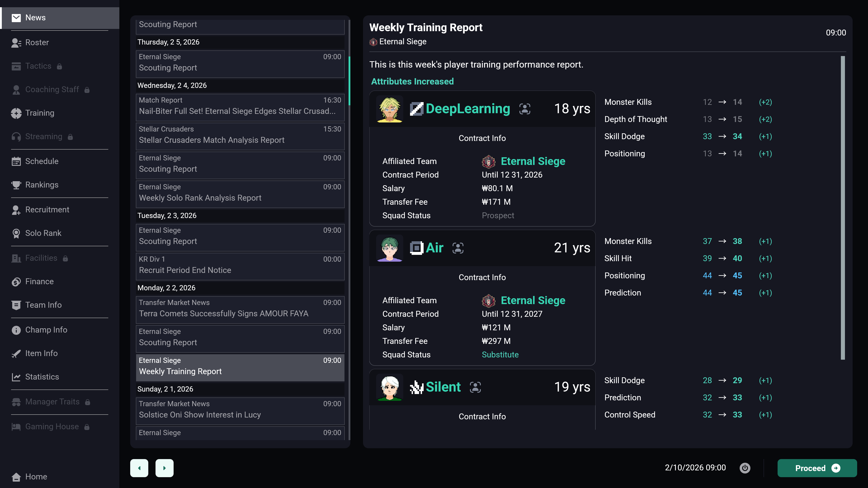The image size is (868, 488).
Task: Click the Facilities building icon
Action: (x=16, y=258)
